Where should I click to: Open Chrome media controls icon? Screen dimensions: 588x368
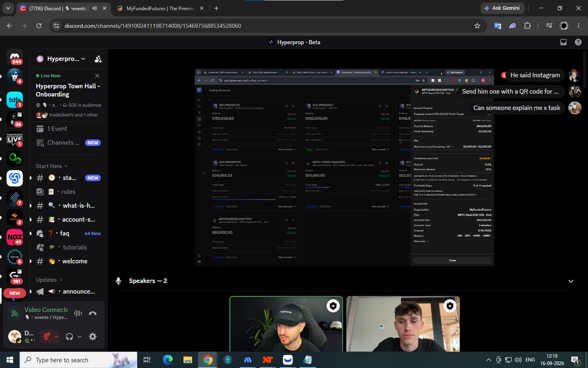[x=549, y=26]
